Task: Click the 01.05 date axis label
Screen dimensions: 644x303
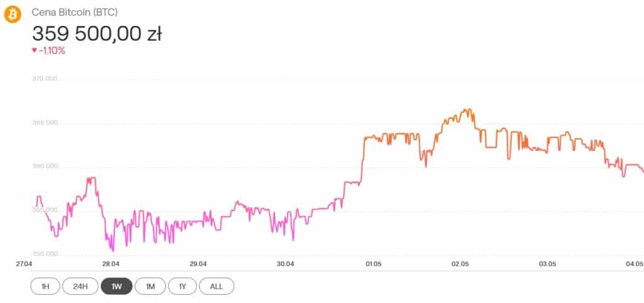Action: pyautogui.click(x=373, y=263)
